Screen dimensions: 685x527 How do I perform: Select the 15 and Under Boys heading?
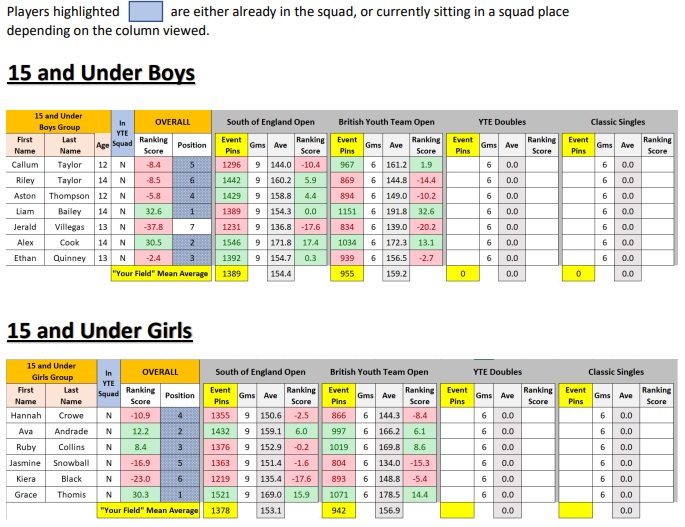(x=101, y=73)
